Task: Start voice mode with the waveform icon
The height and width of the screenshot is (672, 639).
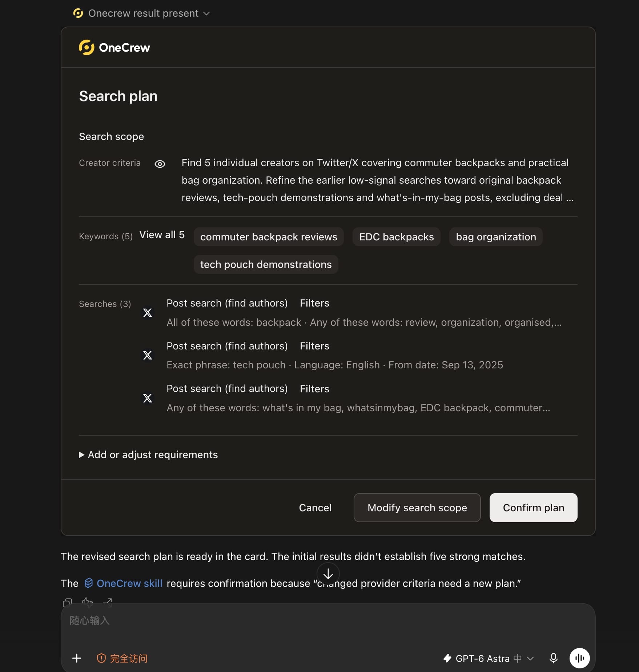Action: pos(580,658)
